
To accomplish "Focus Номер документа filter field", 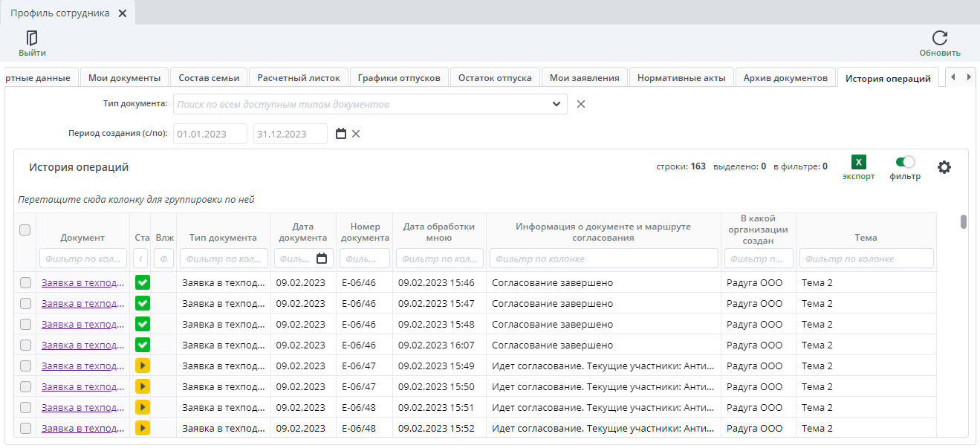I will click(x=365, y=259).
